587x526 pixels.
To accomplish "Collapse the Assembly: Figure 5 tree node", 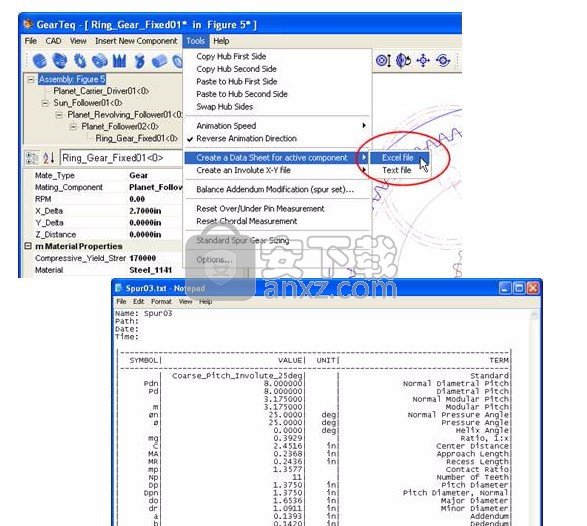I will pyautogui.click(x=31, y=79).
